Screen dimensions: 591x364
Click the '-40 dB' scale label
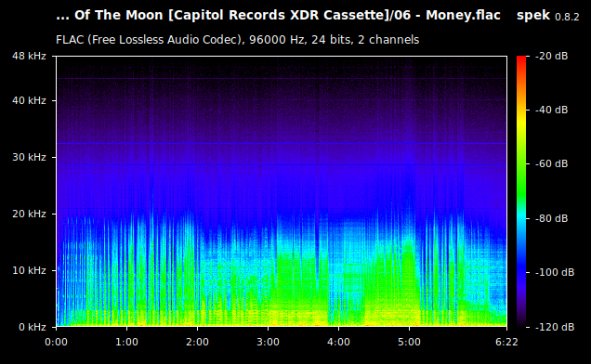[551, 110]
